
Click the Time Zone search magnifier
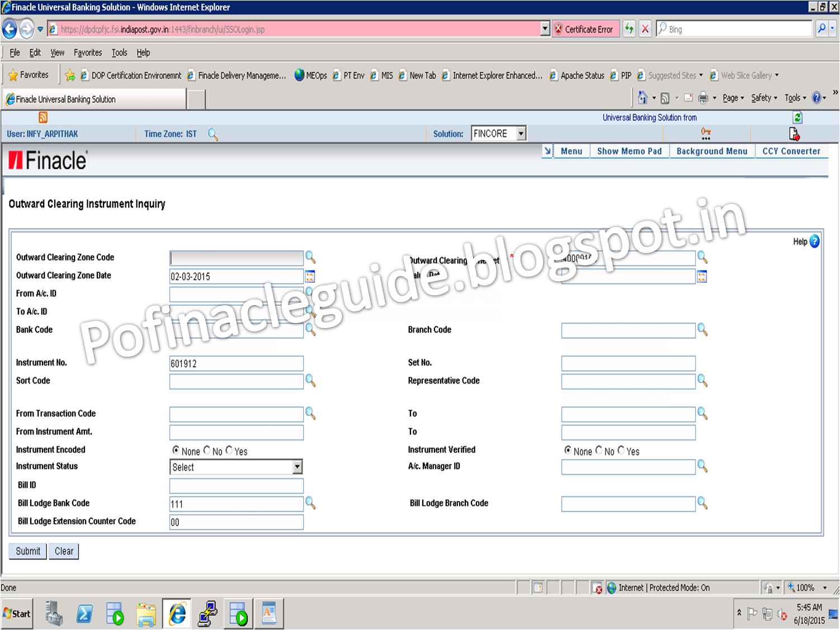(x=213, y=134)
